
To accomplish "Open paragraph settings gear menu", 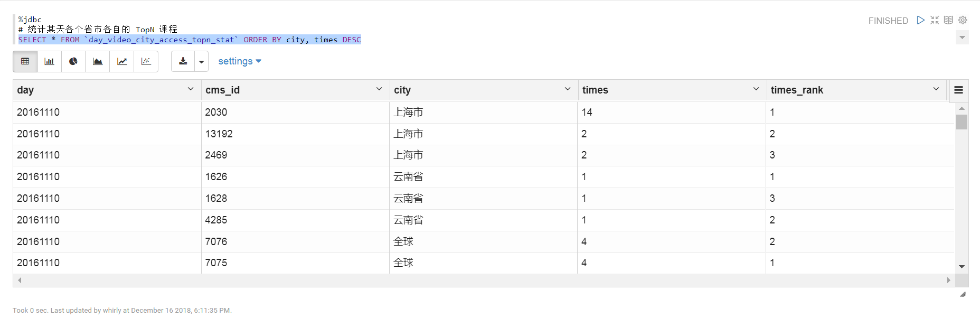I will pyautogui.click(x=963, y=20).
